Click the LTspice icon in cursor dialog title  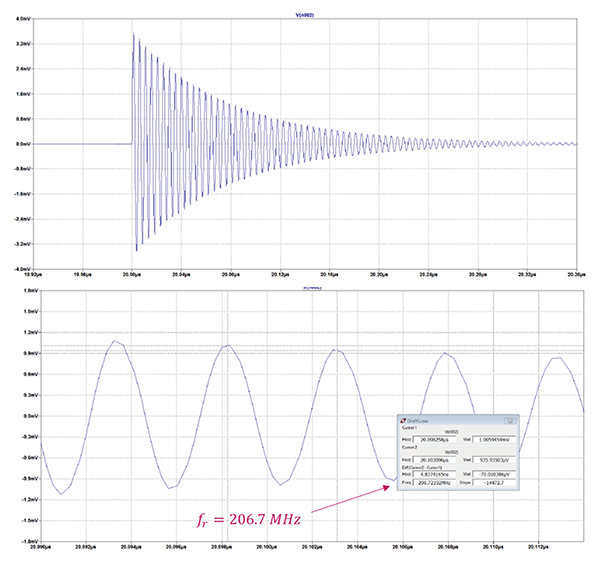pyautogui.click(x=402, y=420)
